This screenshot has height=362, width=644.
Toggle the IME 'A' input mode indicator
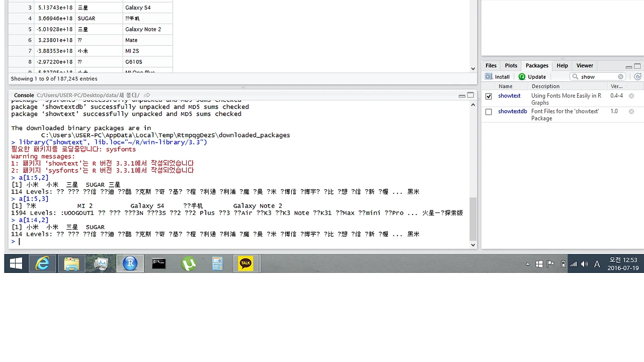click(597, 264)
